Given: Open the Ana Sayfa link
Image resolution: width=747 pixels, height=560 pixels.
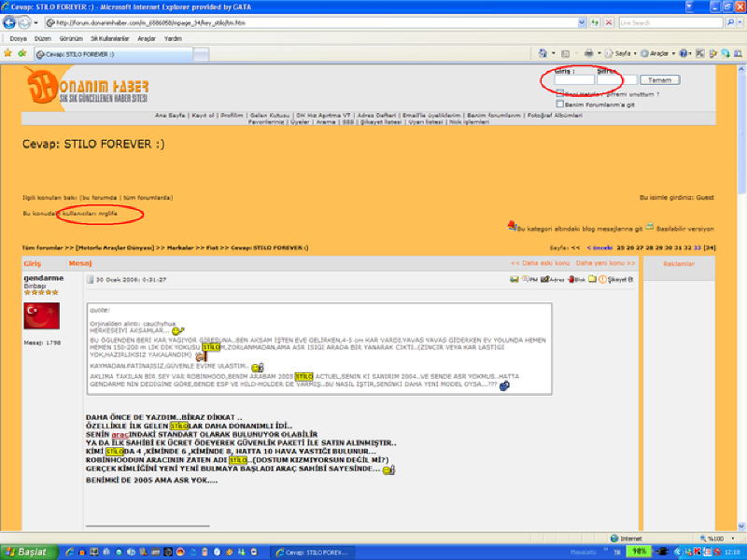Looking at the screenshot, I should tap(170, 115).
